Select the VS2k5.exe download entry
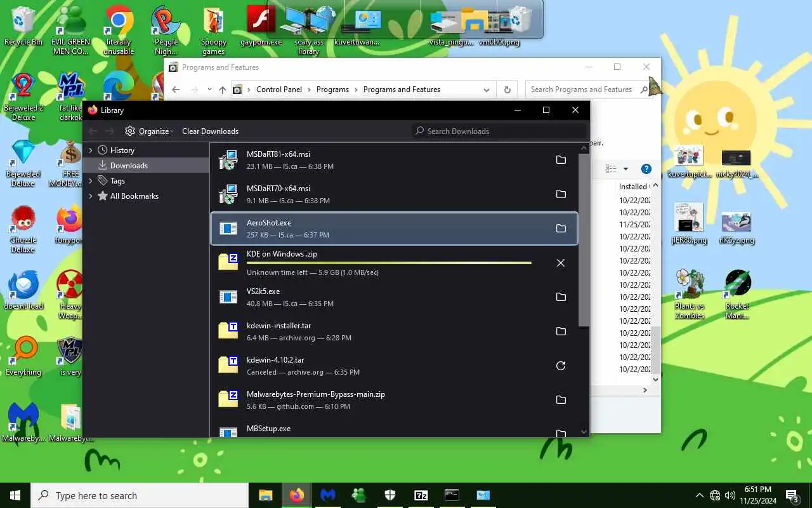The width and height of the screenshot is (812, 508). coord(393,297)
